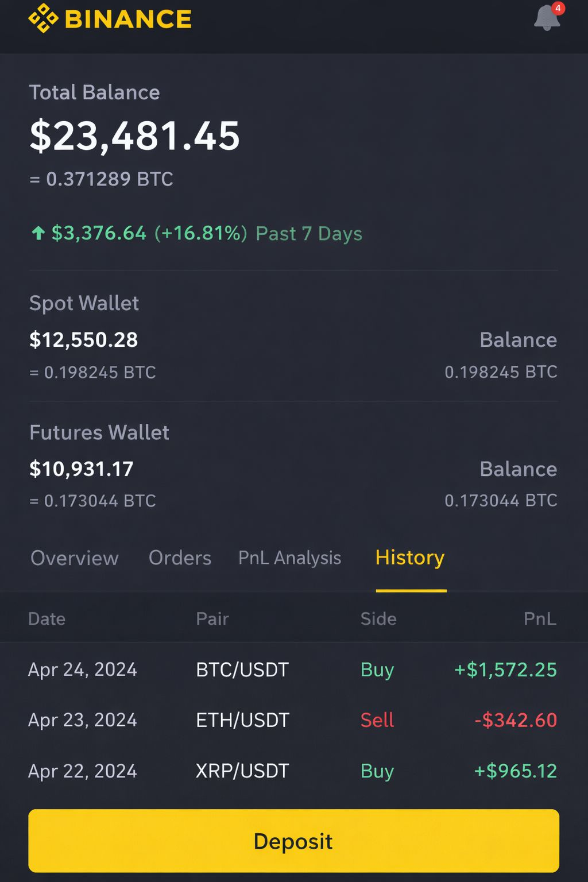Open the XRP/USDT trade from Apr 22
Image resolution: width=588 pixels, height=882 pixels.
click(x=293, y=771)
